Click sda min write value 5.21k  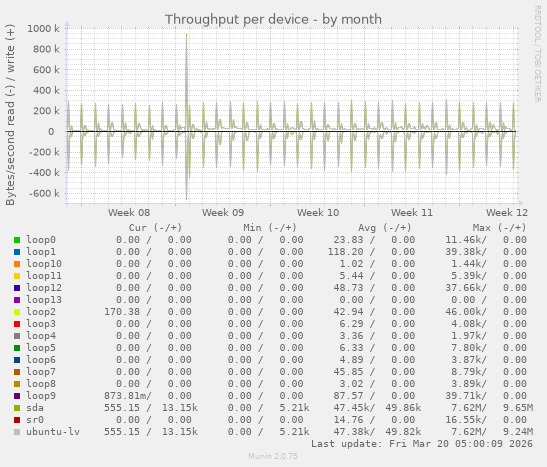pos(294,408)
